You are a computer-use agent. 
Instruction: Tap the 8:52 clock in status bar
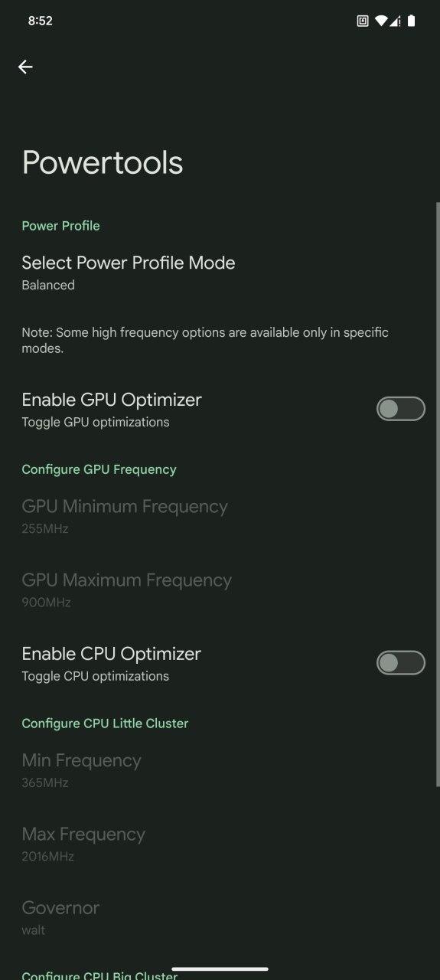tap(40, 21)
